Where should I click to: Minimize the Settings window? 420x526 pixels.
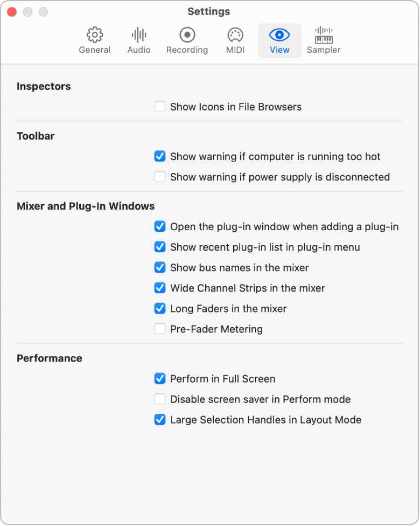click(x=27, y=11)
